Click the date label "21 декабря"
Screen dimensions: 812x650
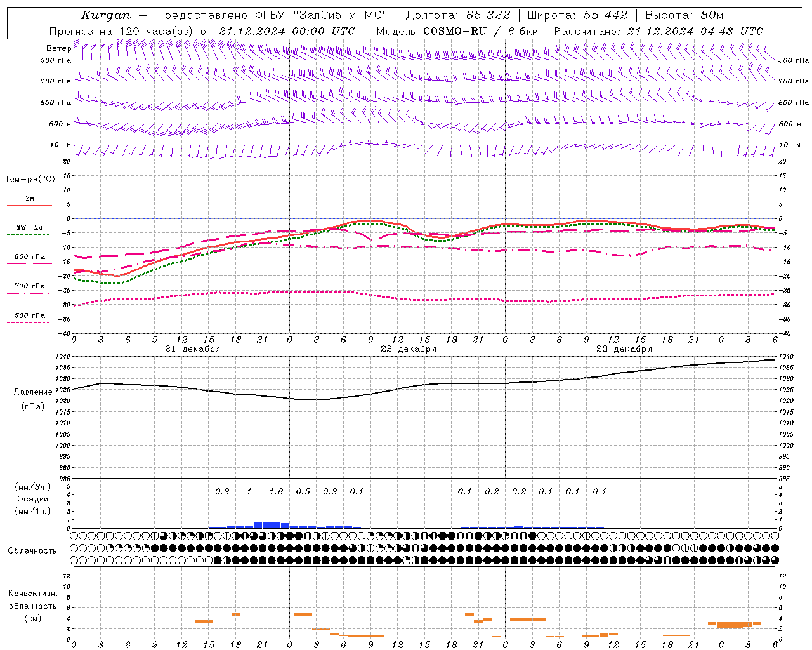(x=193, y=349)
